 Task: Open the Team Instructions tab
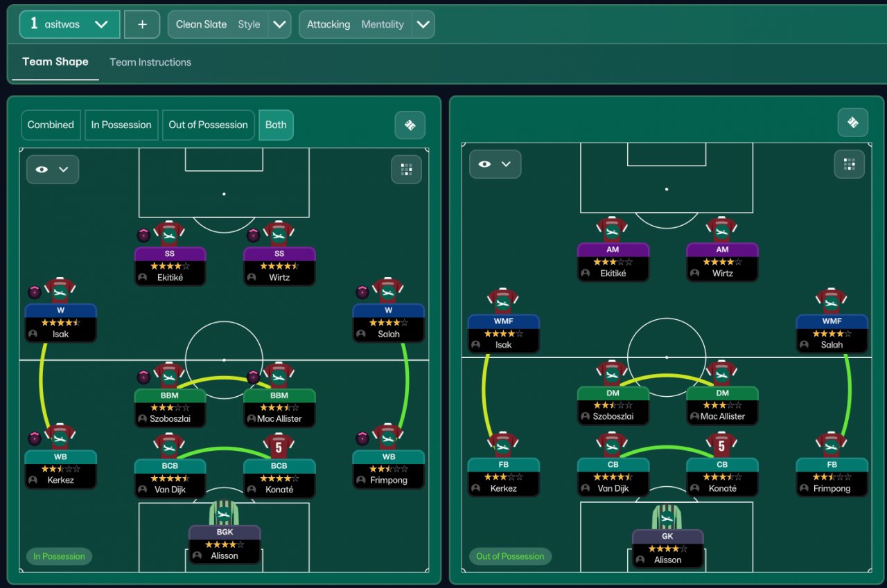pyautogui.click(x=150, y=62)
